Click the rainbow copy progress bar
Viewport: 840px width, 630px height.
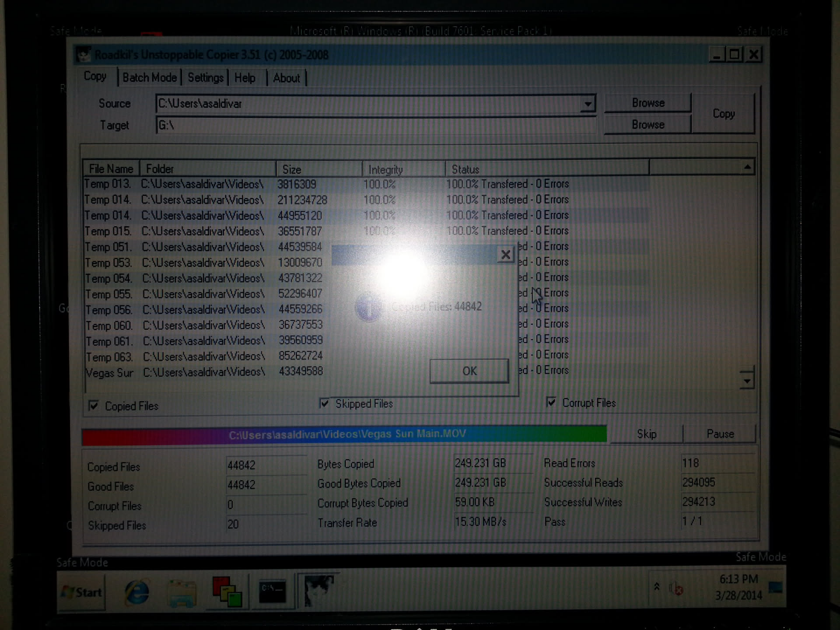point(344,434)
